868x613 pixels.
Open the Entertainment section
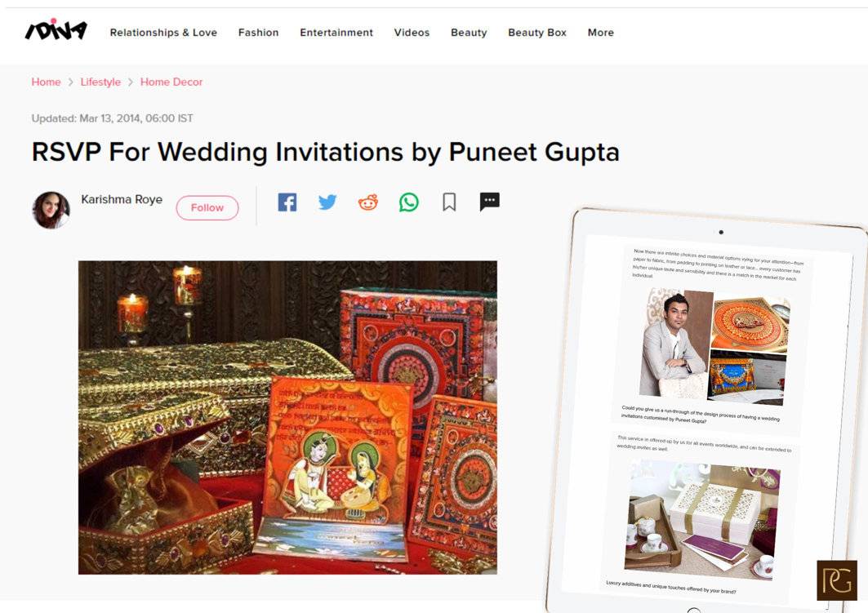336,33
